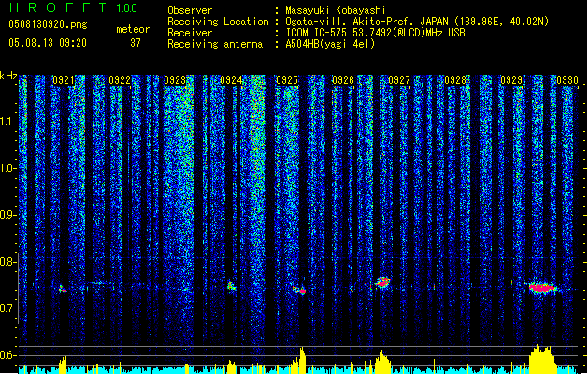Click the 0.9 kHz axis label
Screen dimensions: 588x374
click(8, 214)
